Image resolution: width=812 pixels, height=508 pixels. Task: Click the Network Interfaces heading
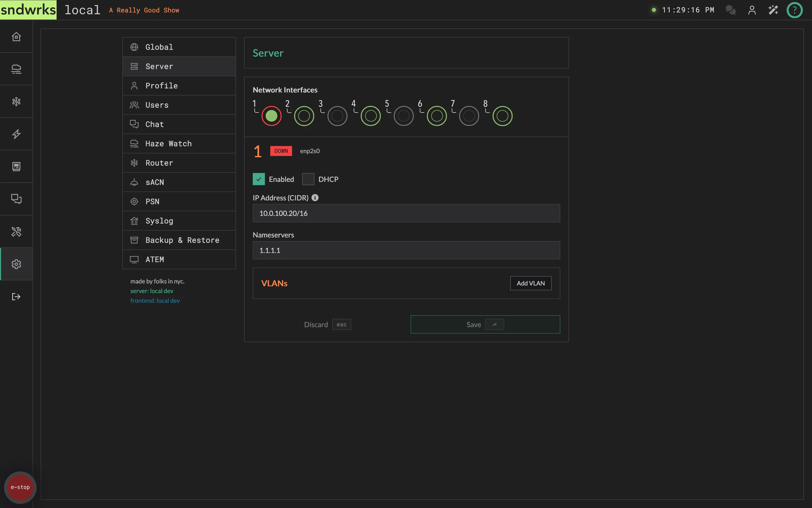285,90
